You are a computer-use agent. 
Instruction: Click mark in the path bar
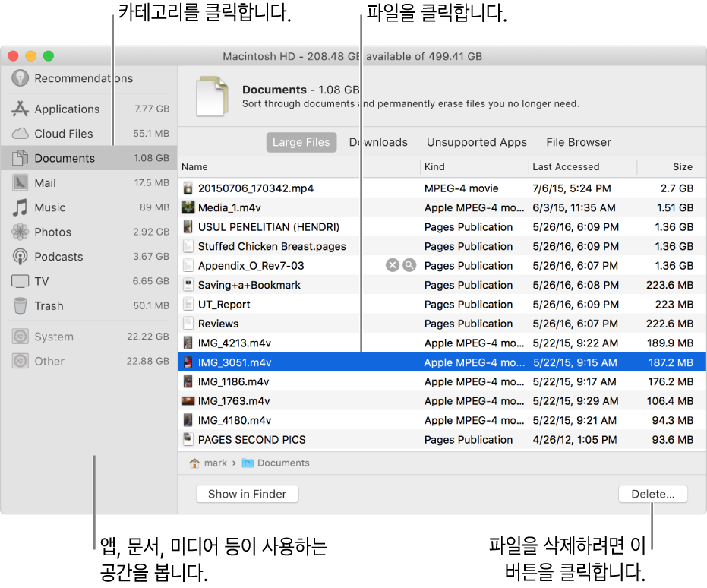216,463
